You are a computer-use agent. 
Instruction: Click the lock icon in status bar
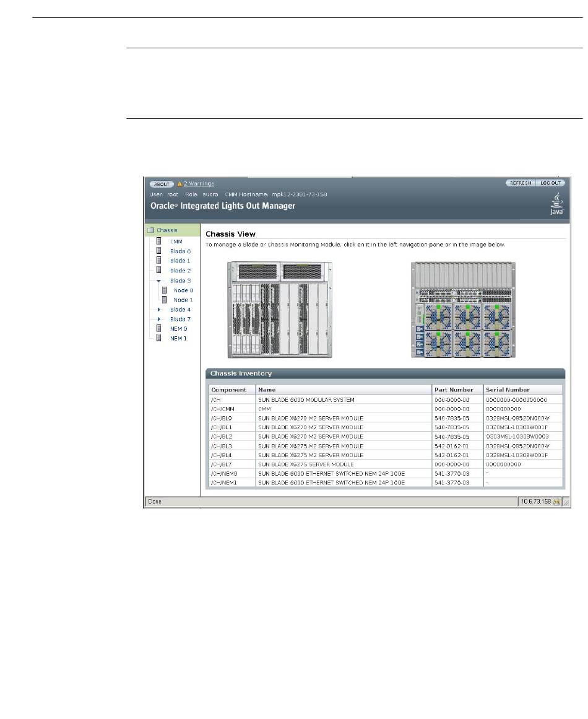(556, 502)
